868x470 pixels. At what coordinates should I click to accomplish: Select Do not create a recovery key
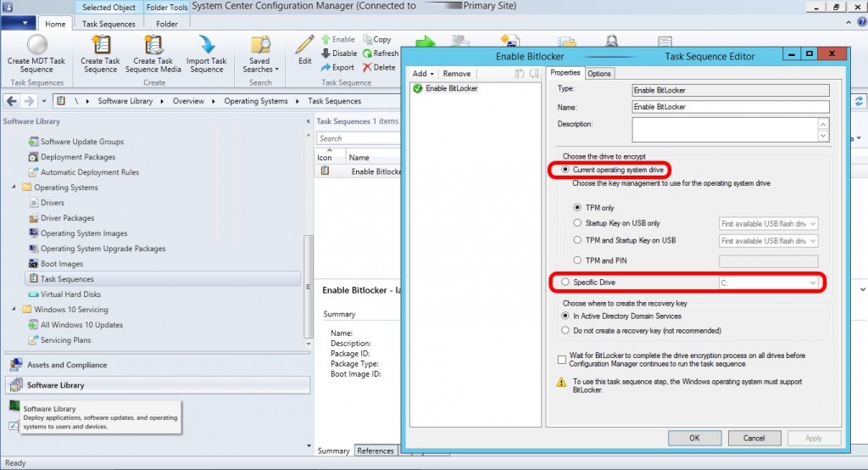pos(565,330)
